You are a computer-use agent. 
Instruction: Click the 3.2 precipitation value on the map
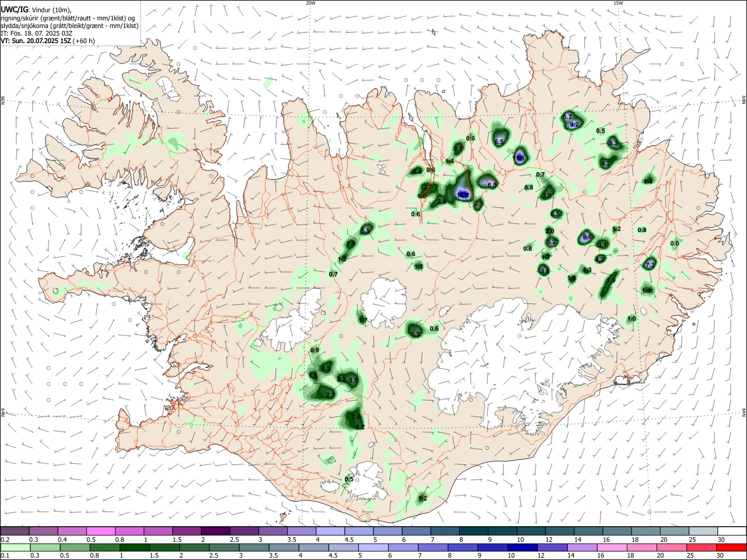pos(416,334)
